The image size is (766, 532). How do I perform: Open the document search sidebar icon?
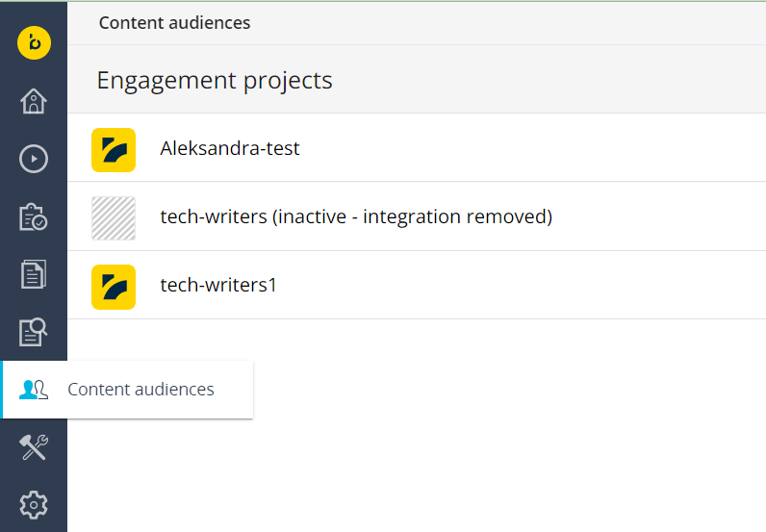[34, 332]
